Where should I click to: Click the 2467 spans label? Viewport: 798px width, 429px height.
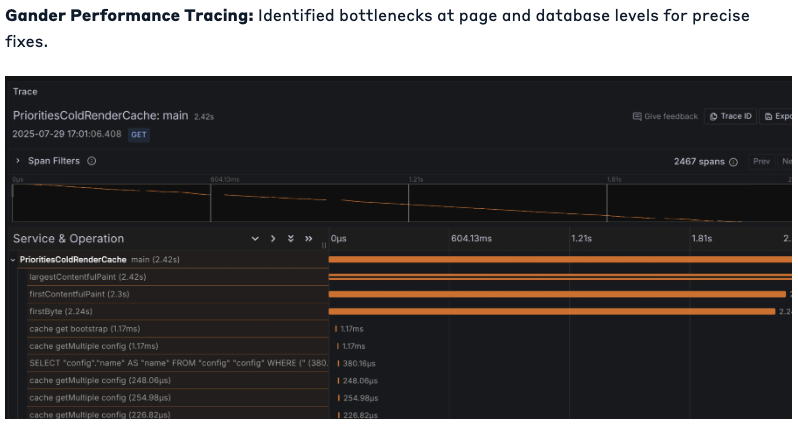click(x=699, y=162)
